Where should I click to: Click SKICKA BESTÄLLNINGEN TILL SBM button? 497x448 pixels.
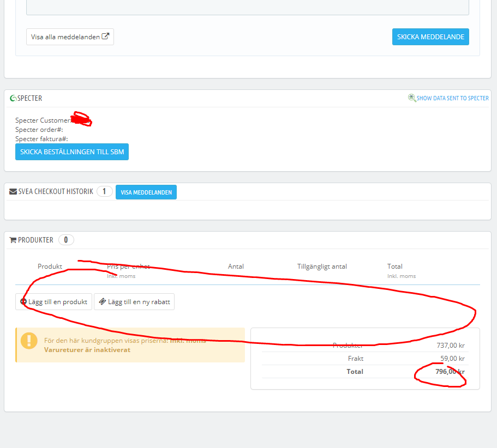72,152
